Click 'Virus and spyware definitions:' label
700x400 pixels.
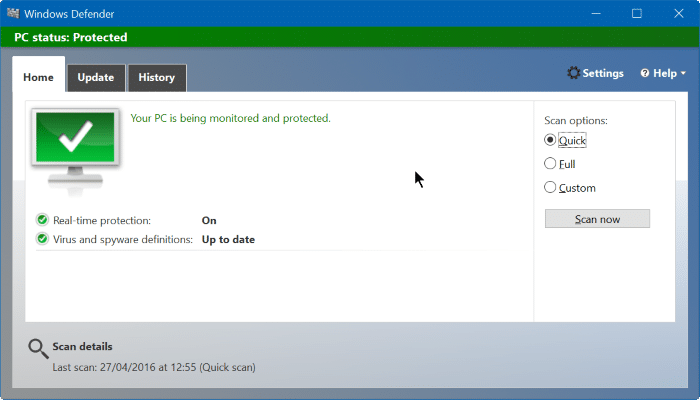[123, 240]
